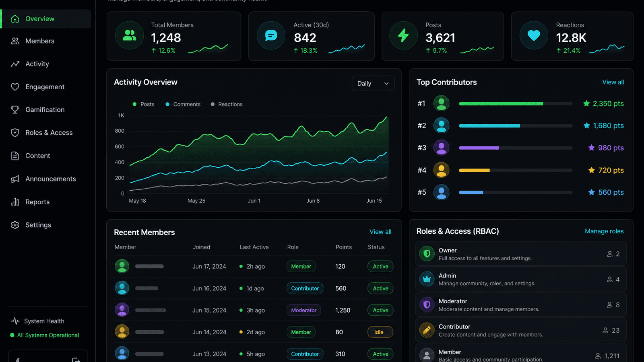Open the Daily interval dropdown
Screen dimensions: 644x362
pos(373,84)
